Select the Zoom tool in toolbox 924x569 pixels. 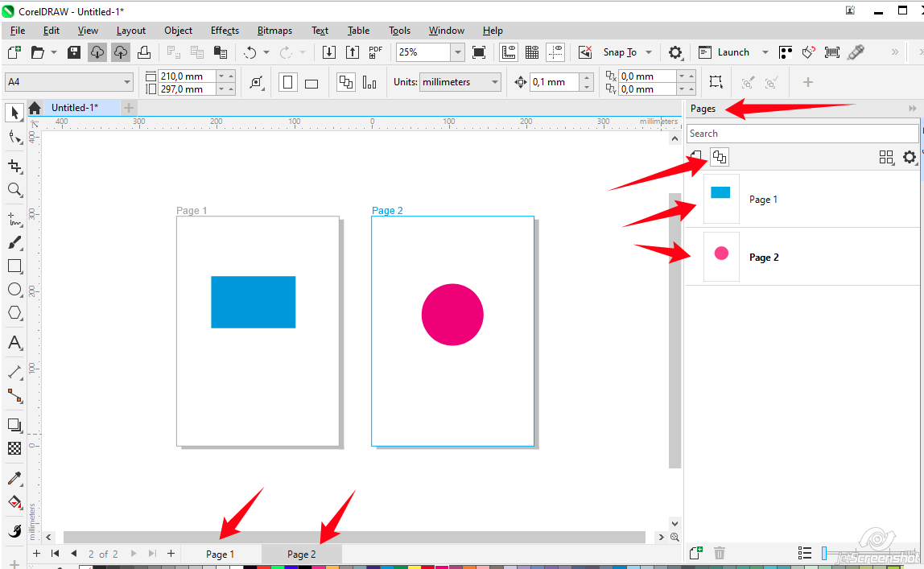click(x=14, y=190)
